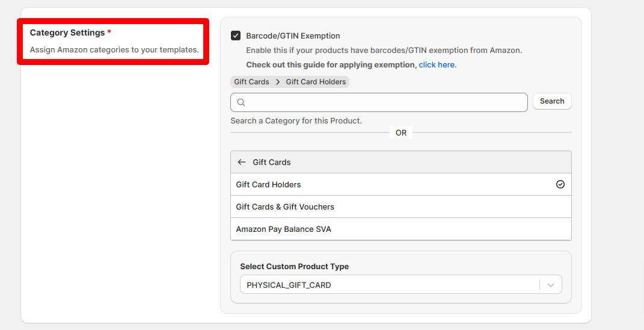Choose Gift Cards & Gift Vouchers category

point(401,207)
